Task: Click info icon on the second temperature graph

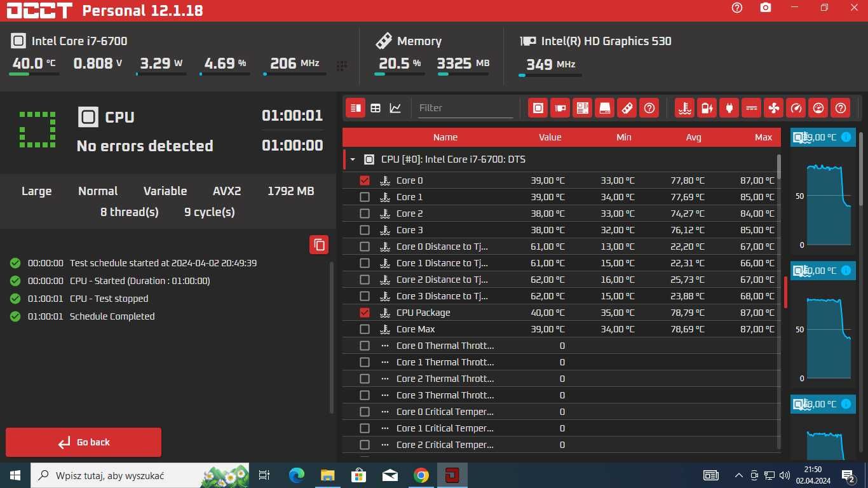Action: tap(846, 271)
